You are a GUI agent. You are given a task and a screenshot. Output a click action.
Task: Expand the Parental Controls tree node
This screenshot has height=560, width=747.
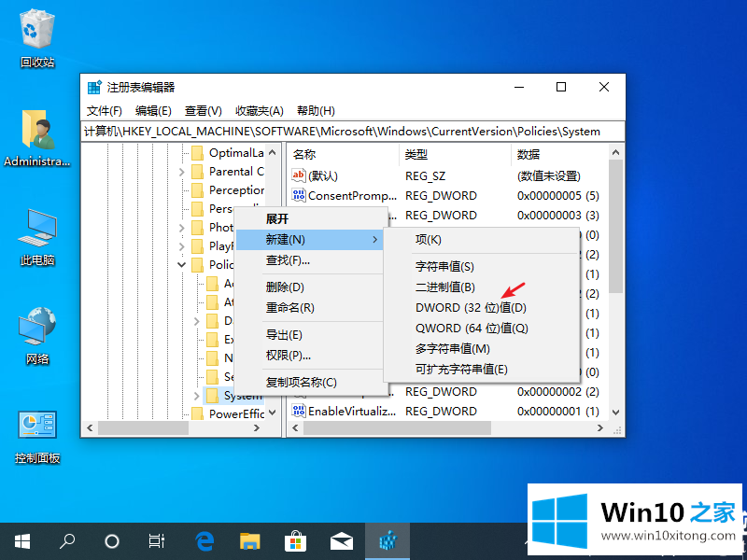coord(182,172)
